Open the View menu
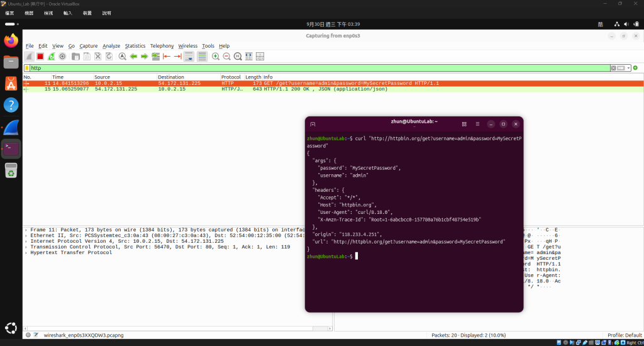 pos(58,46)
